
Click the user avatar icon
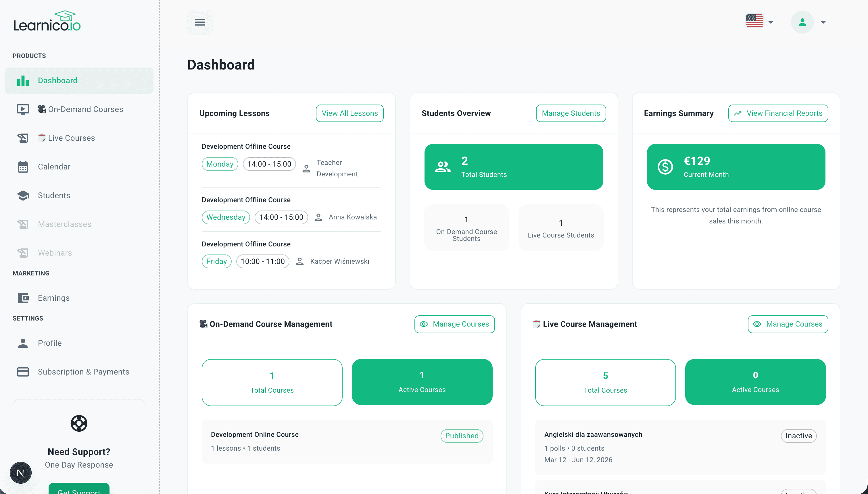pyautogui.click(x=802, y=22)
